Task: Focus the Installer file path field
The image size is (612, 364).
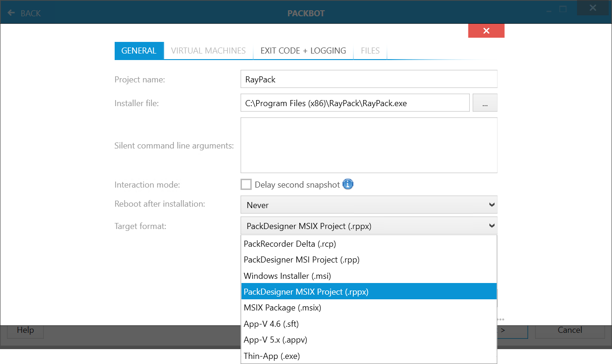Action: pyautogui.click(x=355, y=103)
